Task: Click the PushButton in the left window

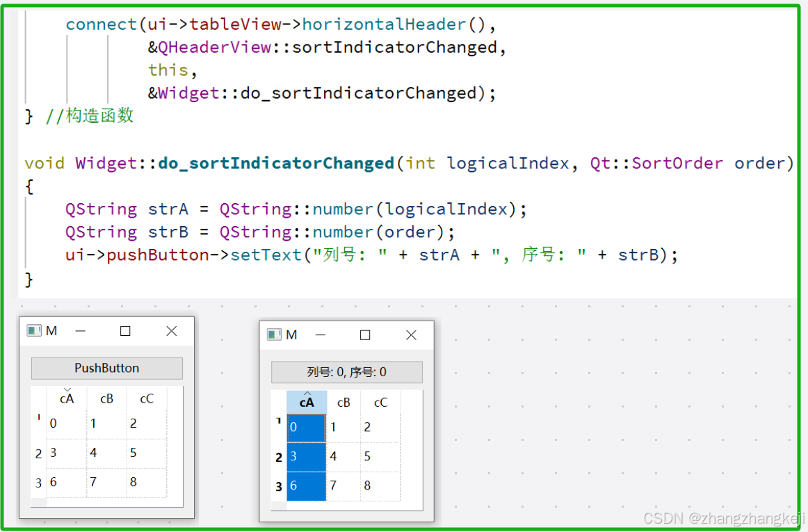Action: [106, 368]
